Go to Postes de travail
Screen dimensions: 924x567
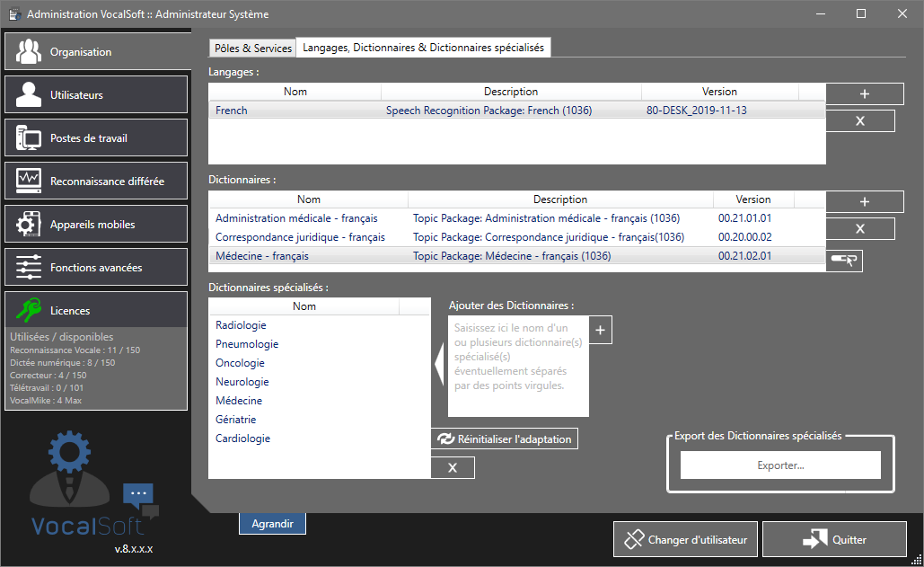[96, 137]
